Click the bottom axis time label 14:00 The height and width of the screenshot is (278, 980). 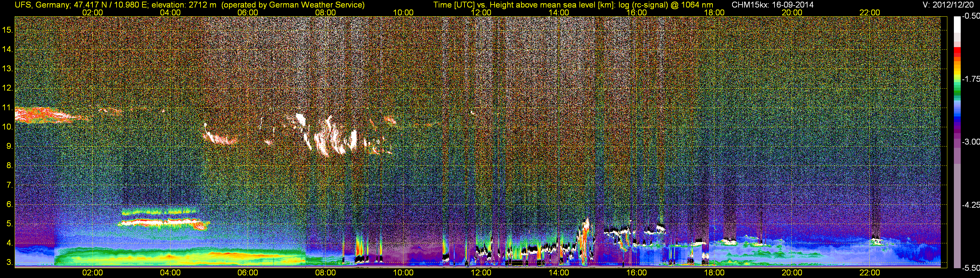tap(559, 273)
